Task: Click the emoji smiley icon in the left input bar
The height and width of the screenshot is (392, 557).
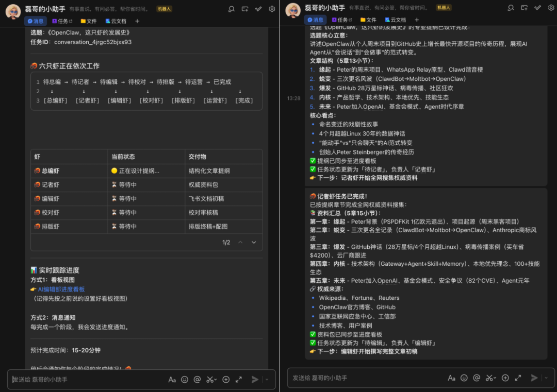Action: click(185, 380)
